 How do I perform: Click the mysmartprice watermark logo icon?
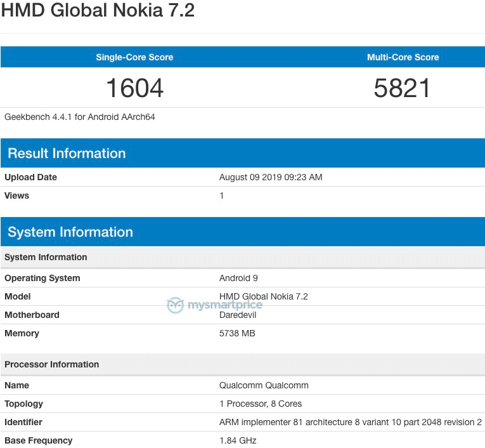(x=176, y=306)
